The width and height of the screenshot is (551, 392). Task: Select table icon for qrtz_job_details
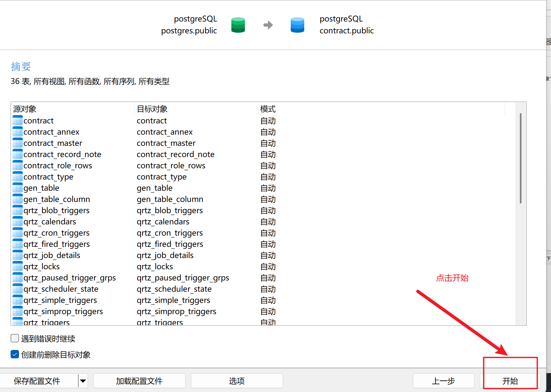18,255
